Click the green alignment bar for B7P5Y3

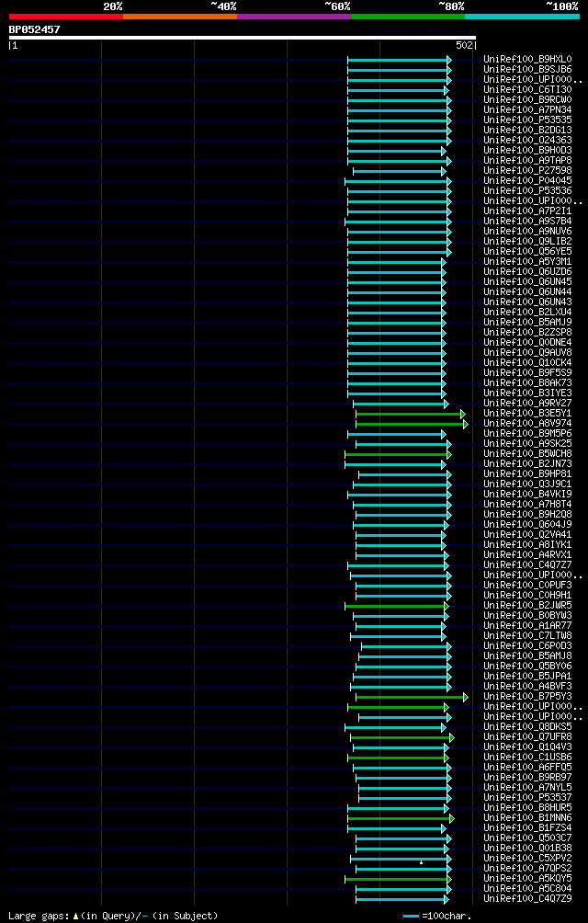click(x=412, y=697)
